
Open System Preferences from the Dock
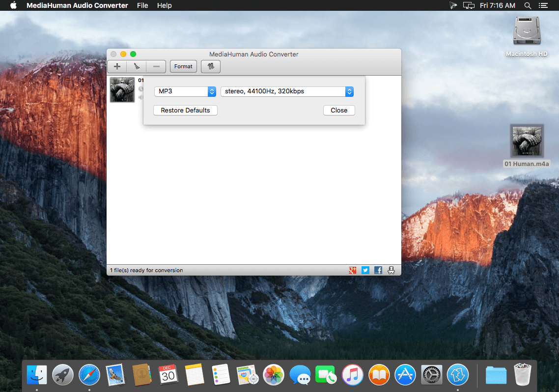click(x=431, y=375)
